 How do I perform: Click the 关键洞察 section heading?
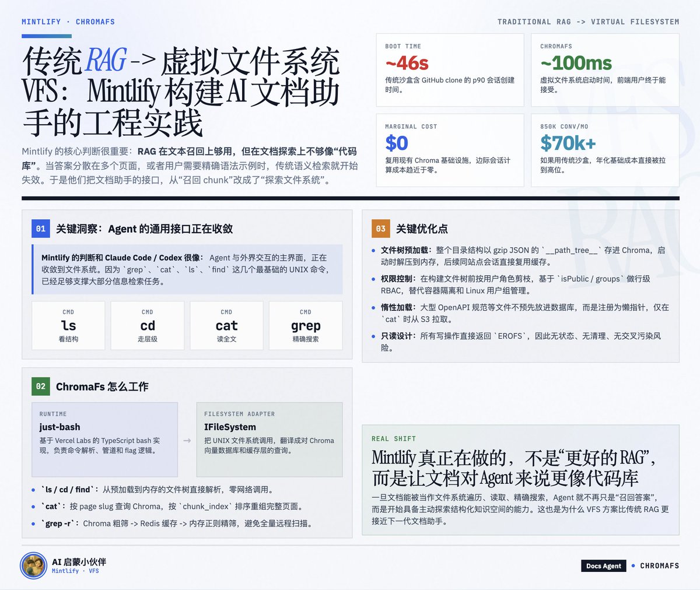144,229
